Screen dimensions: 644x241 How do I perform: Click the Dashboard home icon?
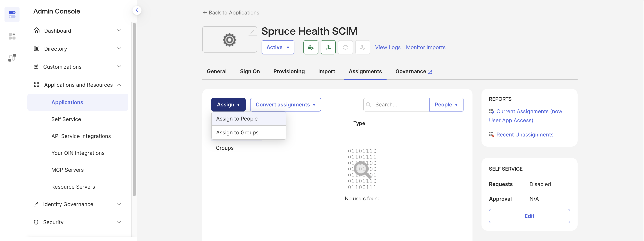click(x=37, y=30)
